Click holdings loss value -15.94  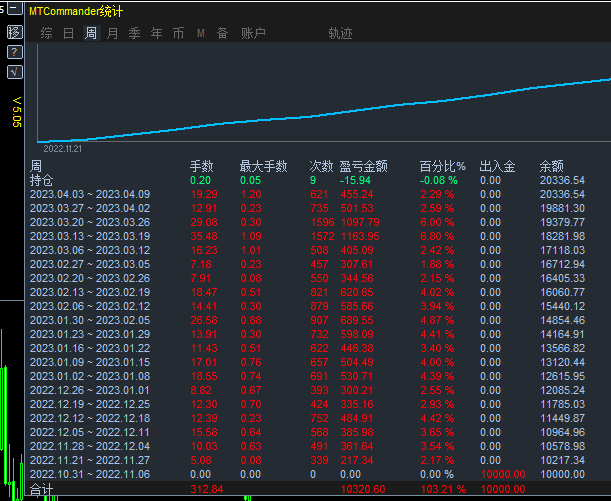[x=355, y=180]
